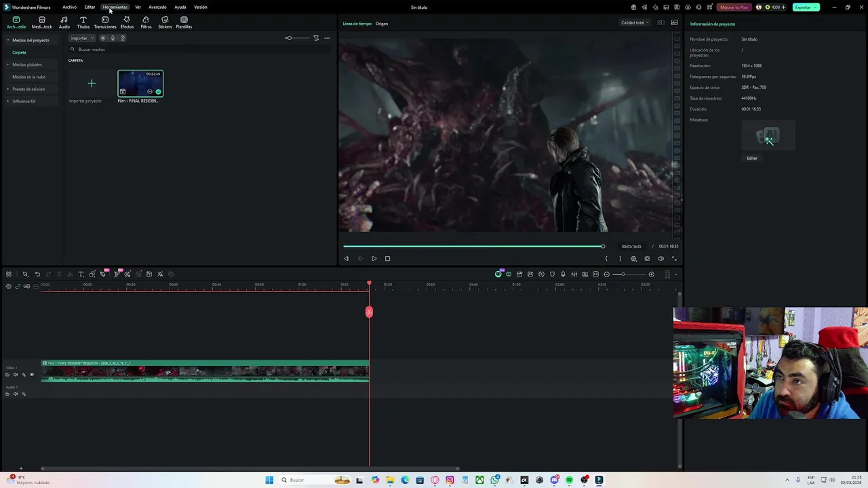Click the timeline zoom slider handle

tap(623, 274)
